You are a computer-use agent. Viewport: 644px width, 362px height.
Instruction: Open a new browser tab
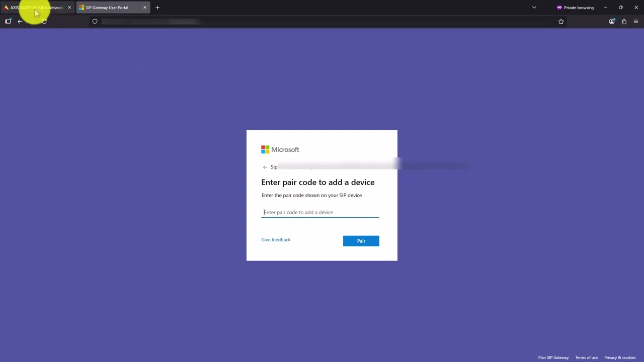coord(157,8)
